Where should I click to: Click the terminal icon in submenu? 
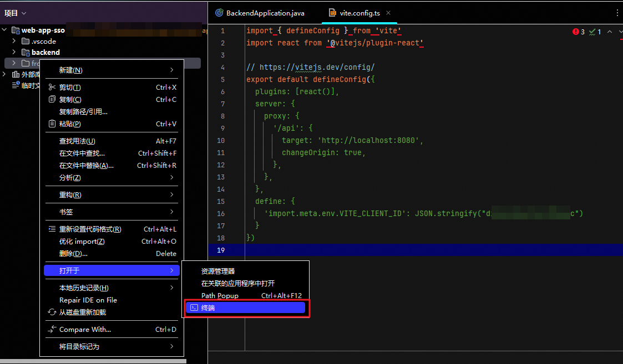(x=194, y=307)
